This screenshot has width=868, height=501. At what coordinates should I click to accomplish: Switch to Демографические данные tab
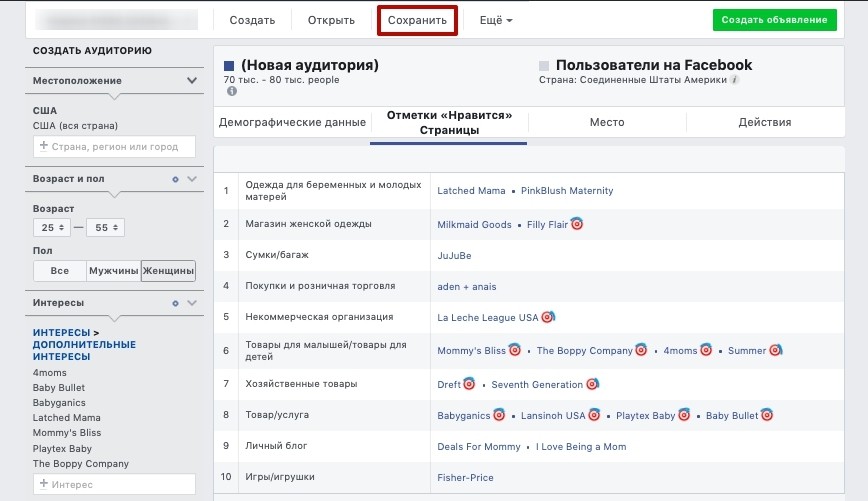[x=292, y=122]
